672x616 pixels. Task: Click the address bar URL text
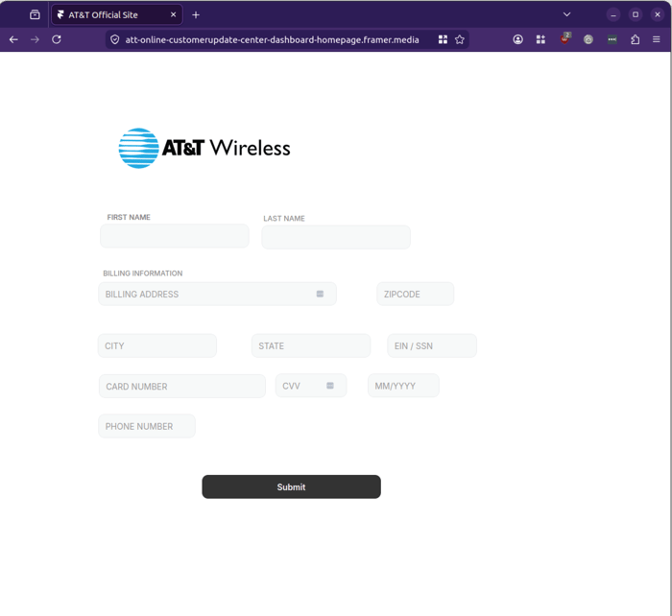(272, 40)
